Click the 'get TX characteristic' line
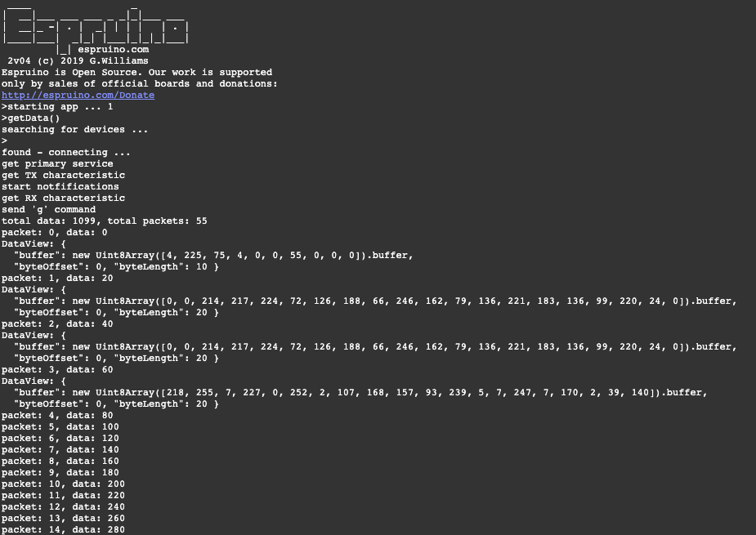This screenshot has height=535, width=756. [63, 176]
